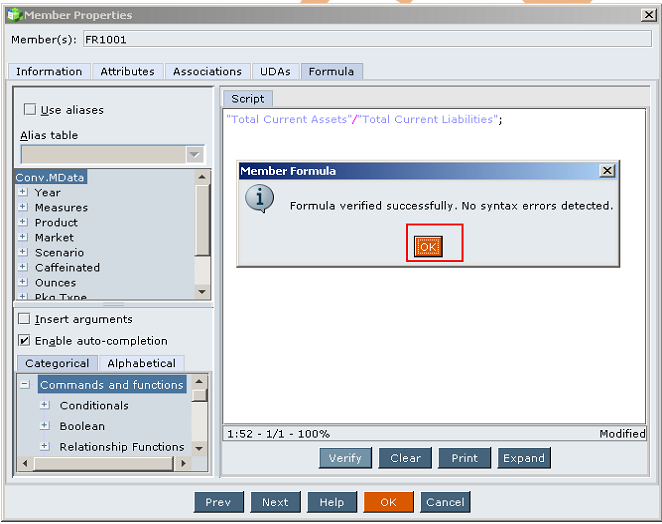Open the UDAs tab
Screen dimensions: 662x524
(275, 71)
